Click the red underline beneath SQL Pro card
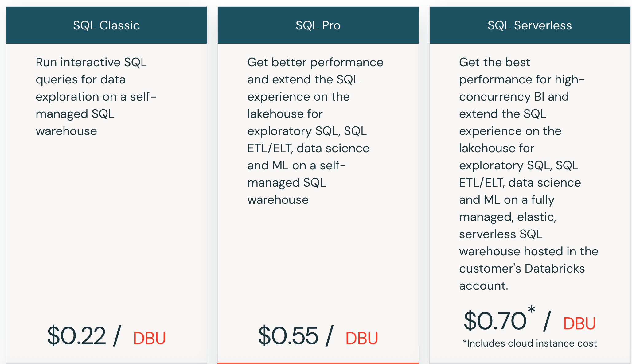 coord(318,363)
